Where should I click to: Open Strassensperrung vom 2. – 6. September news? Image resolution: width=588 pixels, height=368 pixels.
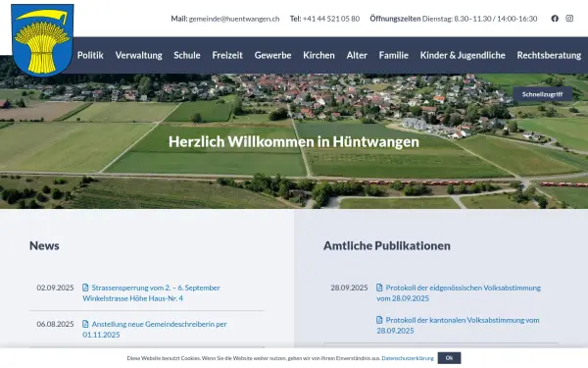pos(152,292)
